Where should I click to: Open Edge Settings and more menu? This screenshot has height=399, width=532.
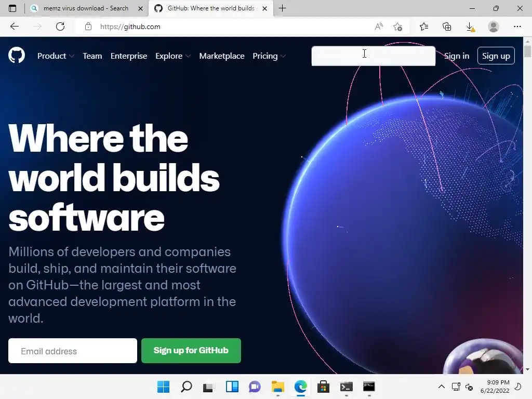(517, 26)
